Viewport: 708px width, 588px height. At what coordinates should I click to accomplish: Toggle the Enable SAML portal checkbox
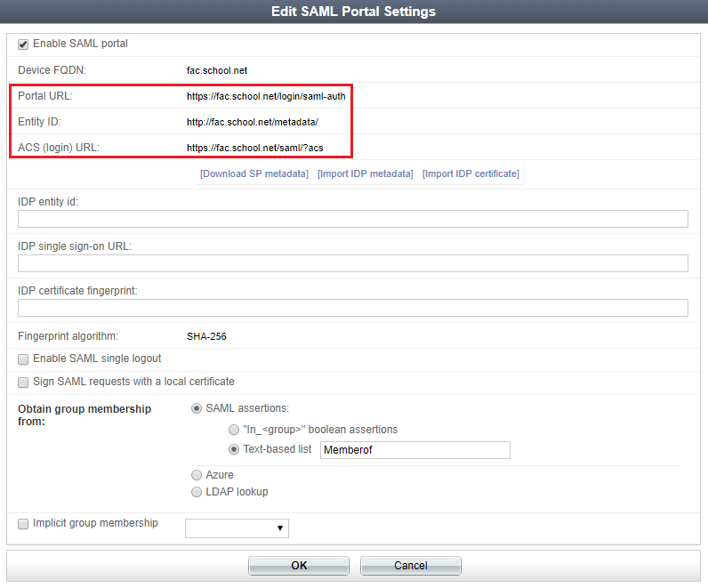click(x=24, y=44)
